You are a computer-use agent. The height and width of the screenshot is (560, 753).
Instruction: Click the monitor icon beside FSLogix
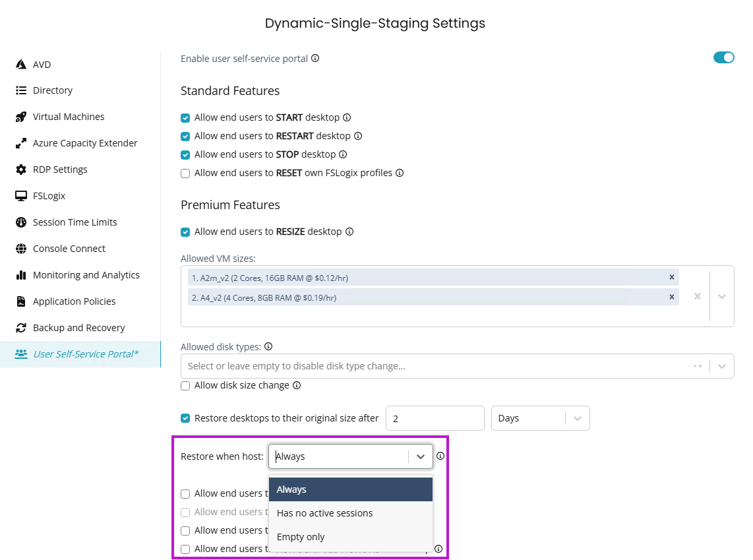click(x=20, y=196)
